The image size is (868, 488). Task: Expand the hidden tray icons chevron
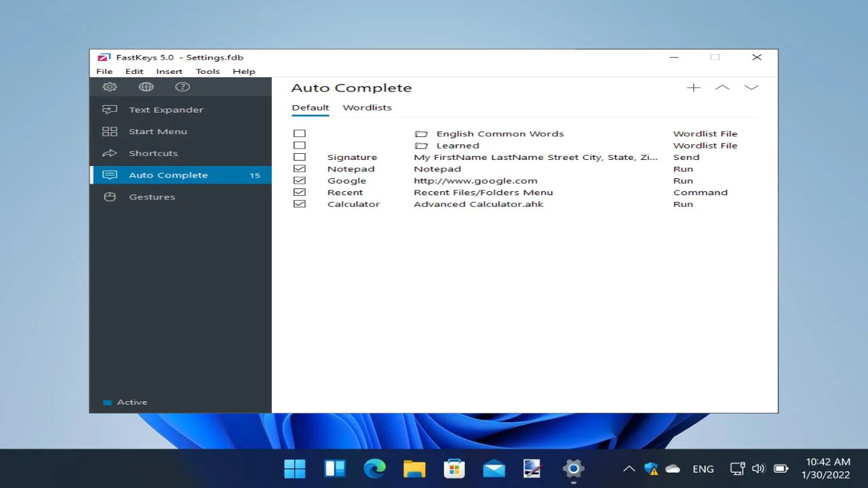click(629, 468)
